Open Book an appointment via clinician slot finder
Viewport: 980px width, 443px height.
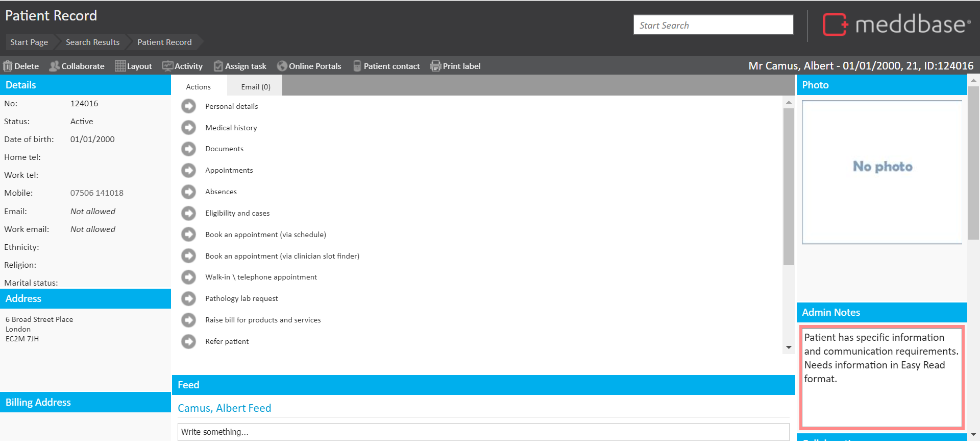click(x=282, y=256)
